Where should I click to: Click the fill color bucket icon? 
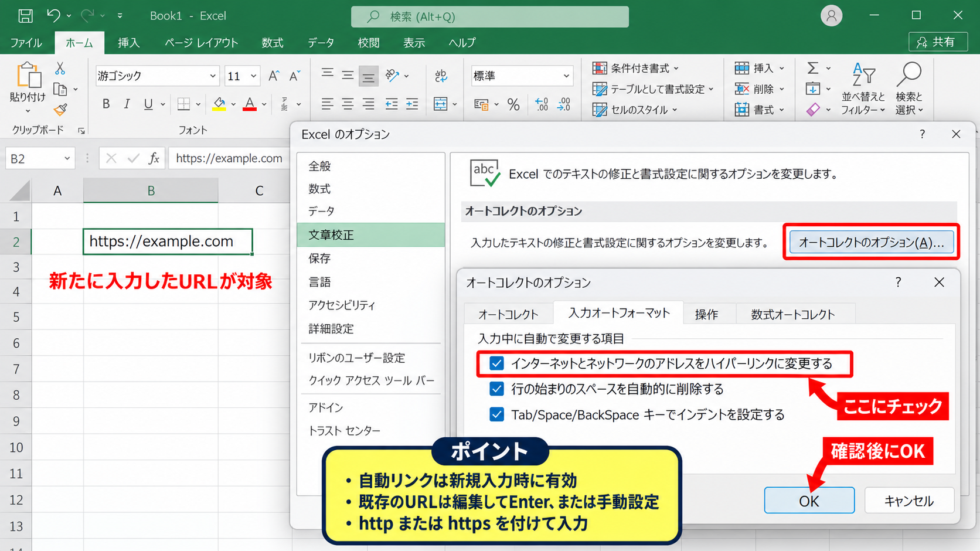[x=219, y=104]
